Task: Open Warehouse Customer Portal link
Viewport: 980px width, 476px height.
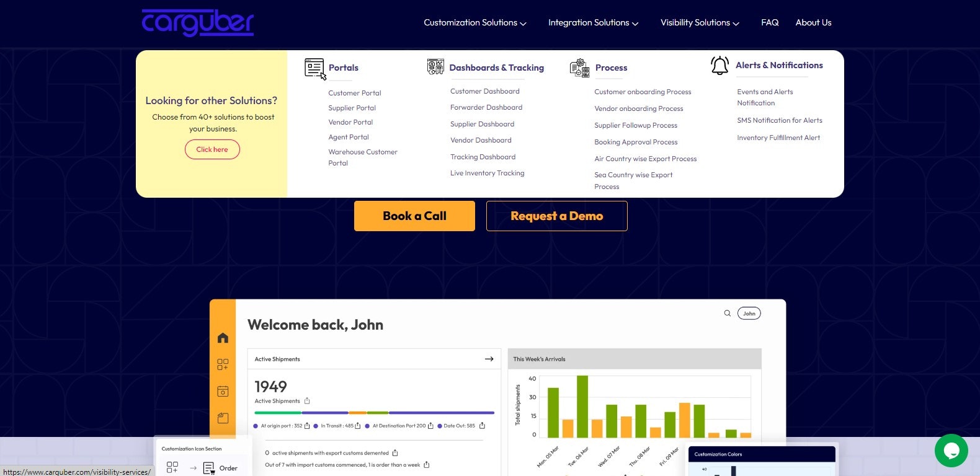Action: click(363, 157)
